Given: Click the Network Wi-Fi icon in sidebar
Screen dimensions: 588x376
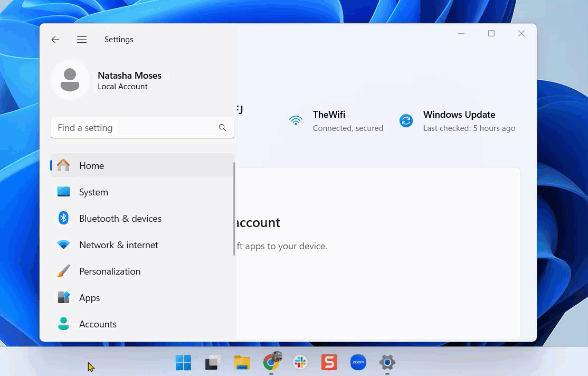Looking at the screenshot, I should point(63,245).
